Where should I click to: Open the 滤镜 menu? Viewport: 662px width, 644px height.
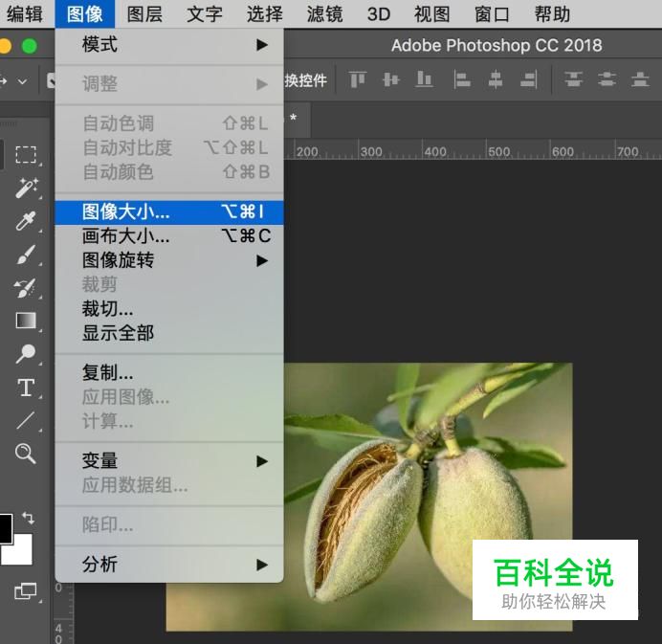pyautogui.click(x=324, y=14)
